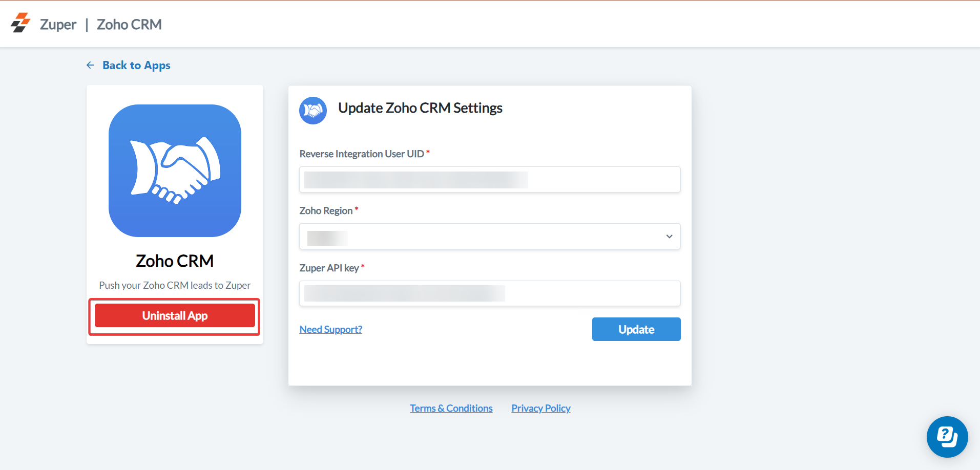This screenshot has height=470, width=980.
Task: Open the help chat widget
Action: click(947, 436)
